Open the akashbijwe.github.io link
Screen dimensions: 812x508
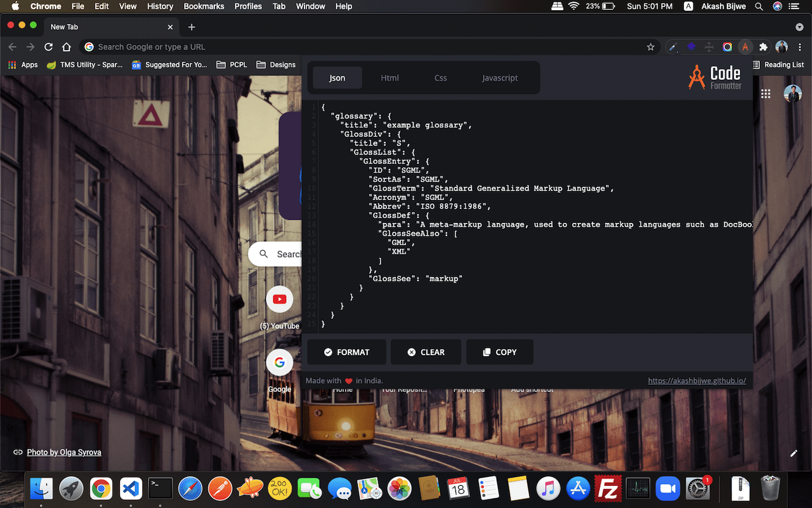(697, 380)
